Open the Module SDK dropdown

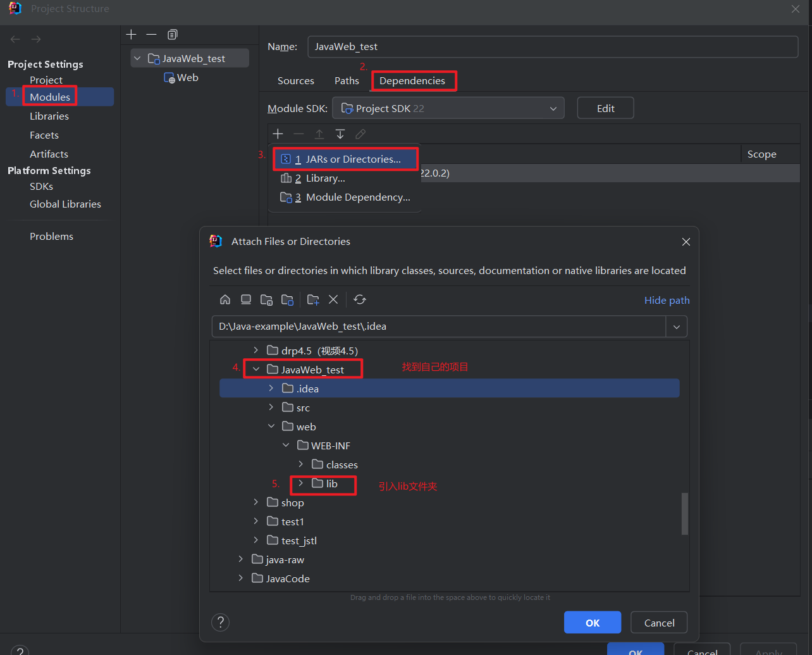(553, 108)
